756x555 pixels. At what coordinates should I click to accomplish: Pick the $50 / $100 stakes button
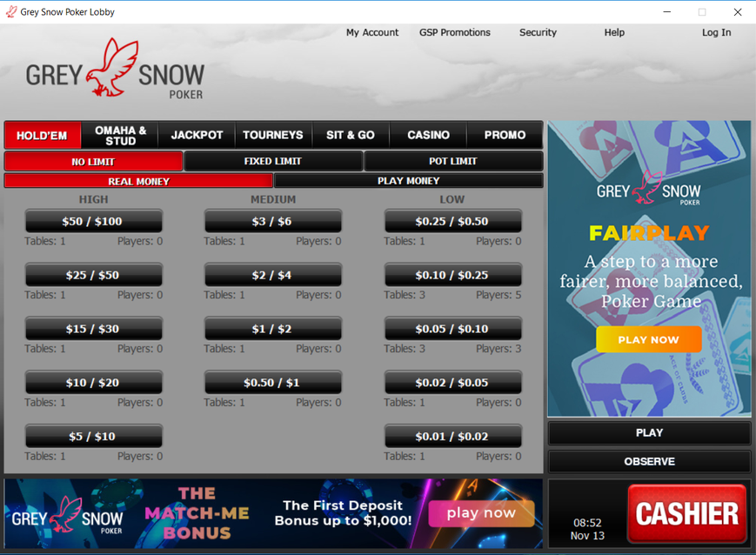(x=94, y=221)
